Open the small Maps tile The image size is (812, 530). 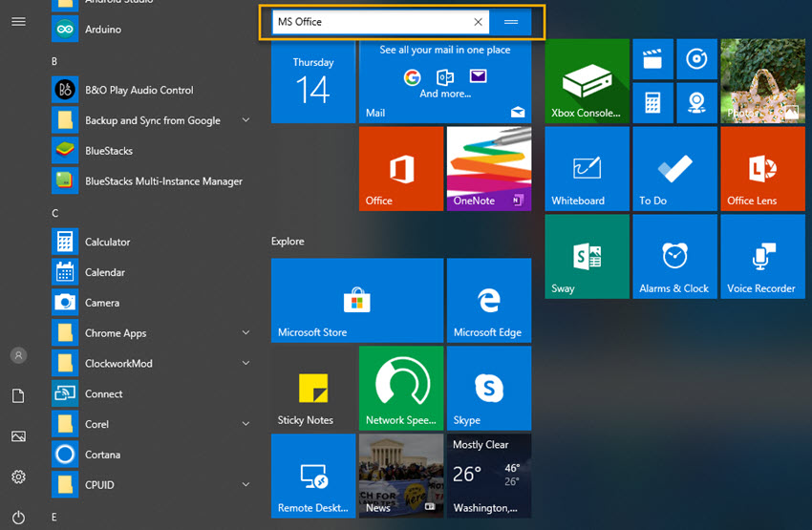coord(697,103)
